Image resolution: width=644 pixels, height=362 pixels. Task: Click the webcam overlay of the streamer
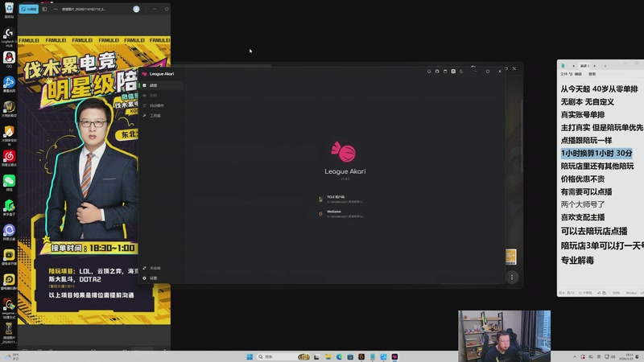point(505,335)
